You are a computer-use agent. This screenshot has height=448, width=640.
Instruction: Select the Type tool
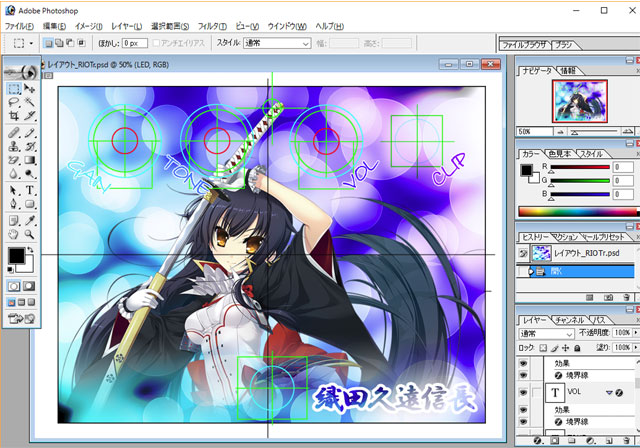point(29,190)
